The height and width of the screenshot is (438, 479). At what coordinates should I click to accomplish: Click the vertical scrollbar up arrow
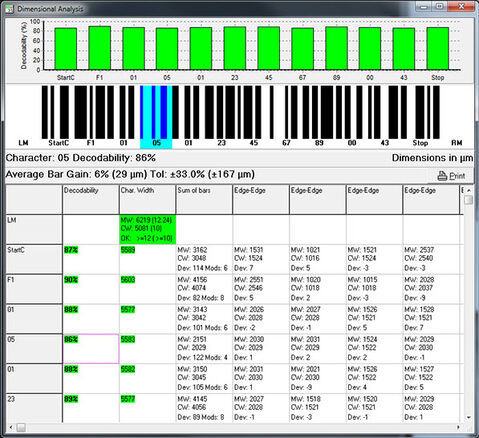point(469,190)
